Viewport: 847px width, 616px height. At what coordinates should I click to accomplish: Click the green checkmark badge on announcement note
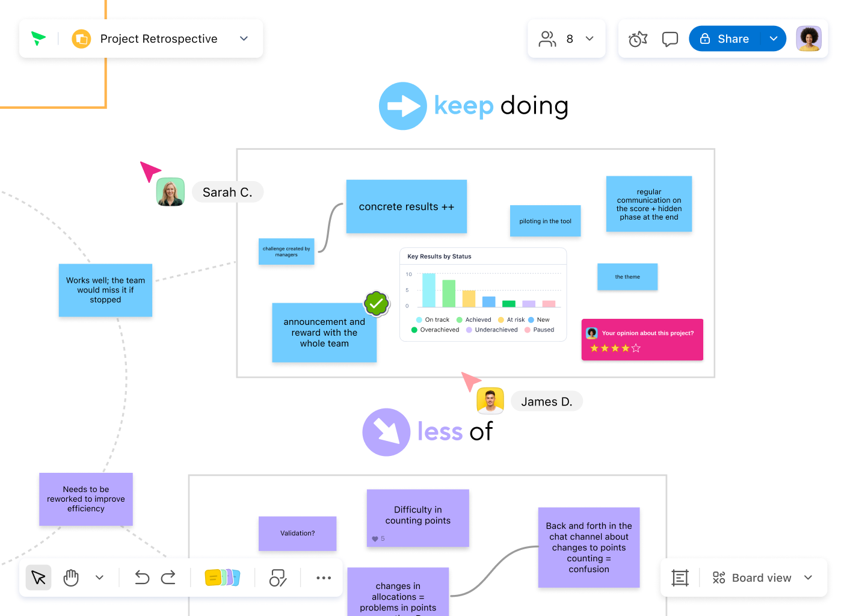click(x=377, y=304)
